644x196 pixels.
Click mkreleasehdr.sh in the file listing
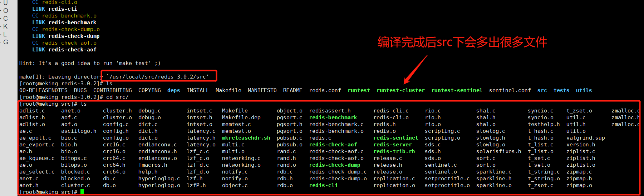pos(246,138)
